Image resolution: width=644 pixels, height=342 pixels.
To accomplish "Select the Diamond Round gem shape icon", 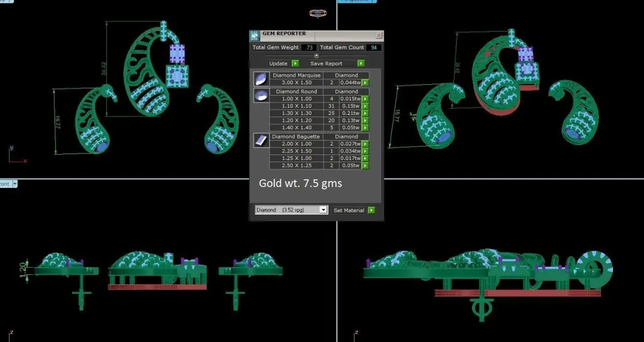I will 261,96.
